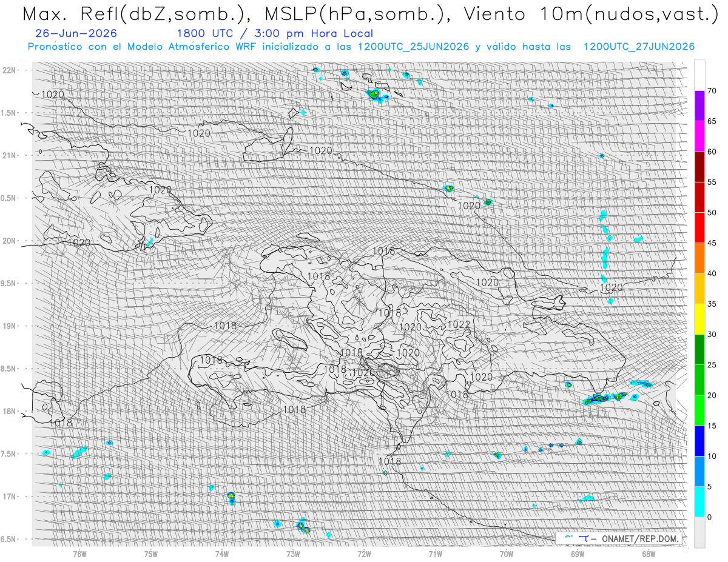Click the dark blue 10–15 dBZ colorbar segment
The width and height of the screenshot is (728, 562).
tap(699, 441)
